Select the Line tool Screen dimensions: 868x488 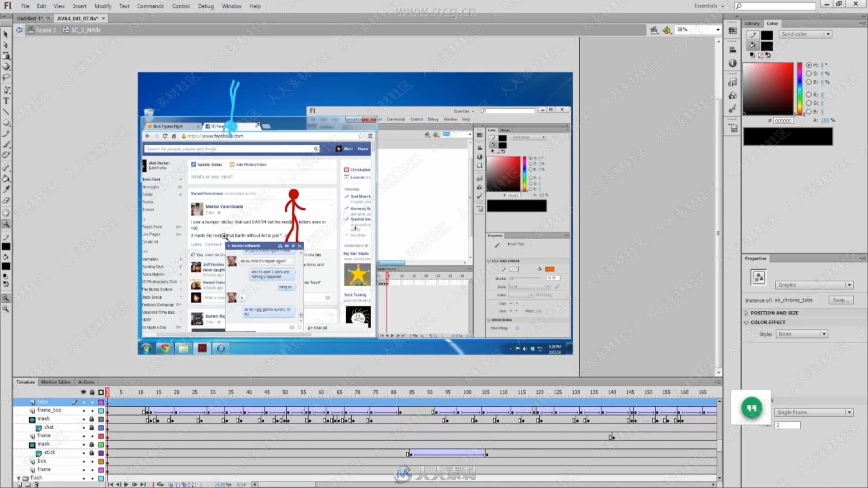pyautogui.click(x=6, y=112)
